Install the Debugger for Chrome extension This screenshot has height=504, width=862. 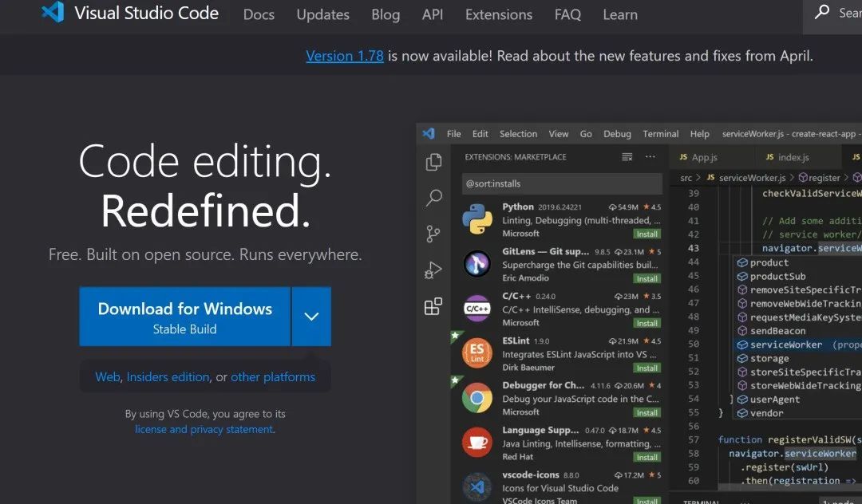pyautogui.click(x=647, y=412)
